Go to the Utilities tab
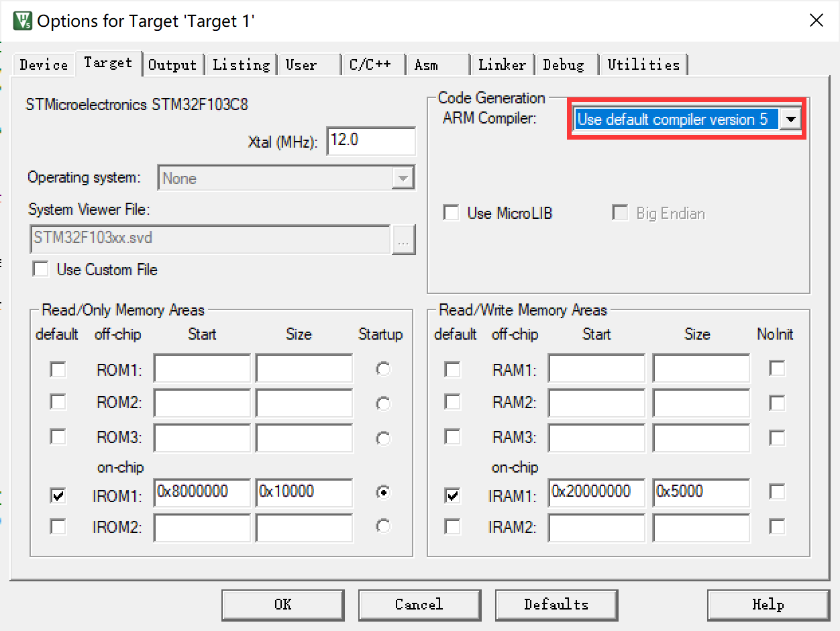The height and width of the screenshot is (631, 840). pos(643,64)
